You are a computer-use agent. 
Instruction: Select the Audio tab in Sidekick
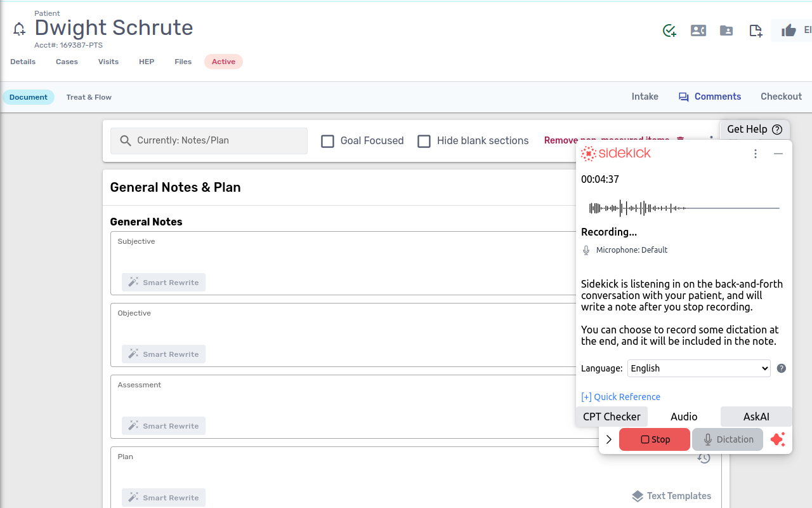684,417
